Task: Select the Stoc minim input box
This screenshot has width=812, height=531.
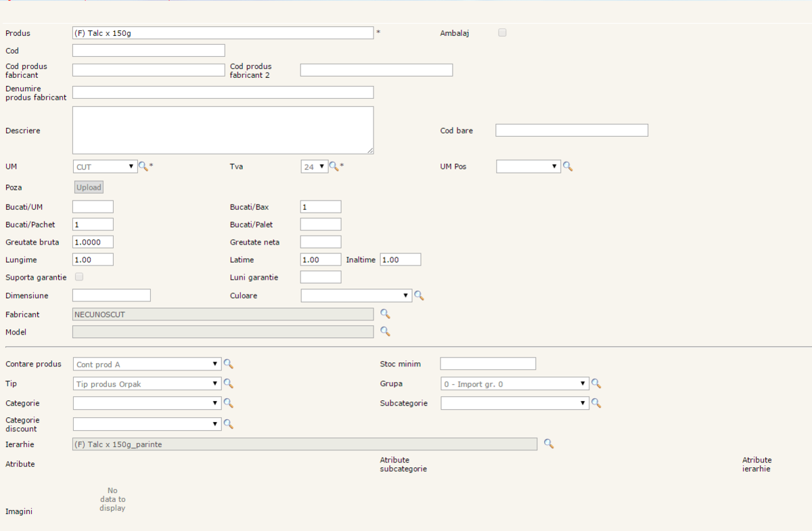Action: 487,364
